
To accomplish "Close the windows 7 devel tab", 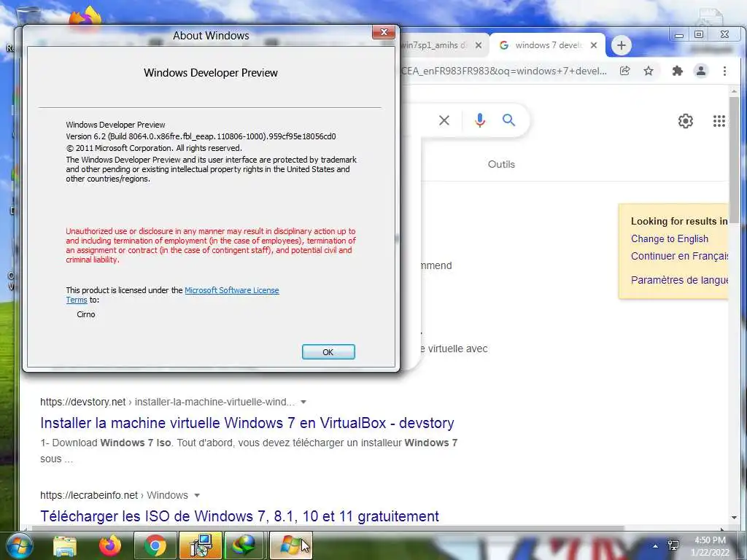I will tap(594, 45).
